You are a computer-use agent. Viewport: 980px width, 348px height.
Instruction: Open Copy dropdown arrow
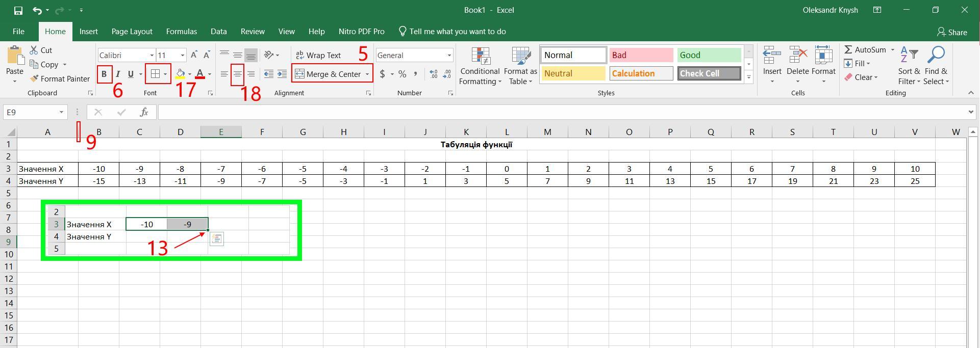point(65,64)
